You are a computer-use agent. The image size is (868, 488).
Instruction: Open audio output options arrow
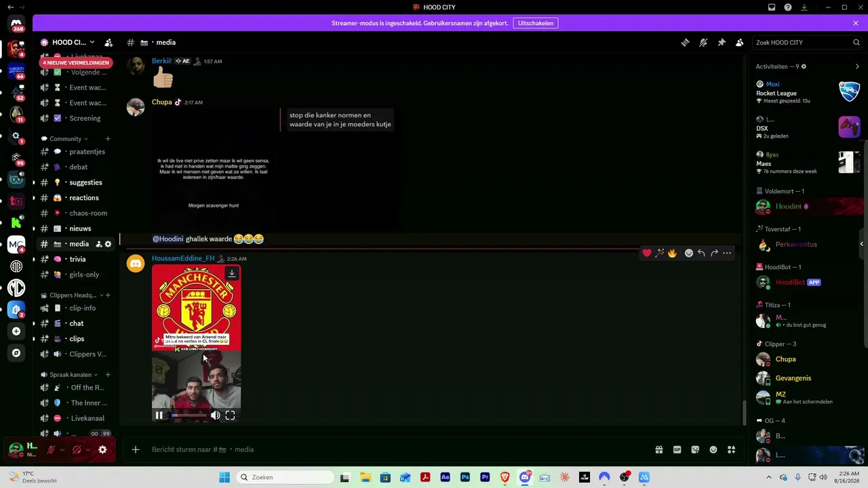click(88, 449)
